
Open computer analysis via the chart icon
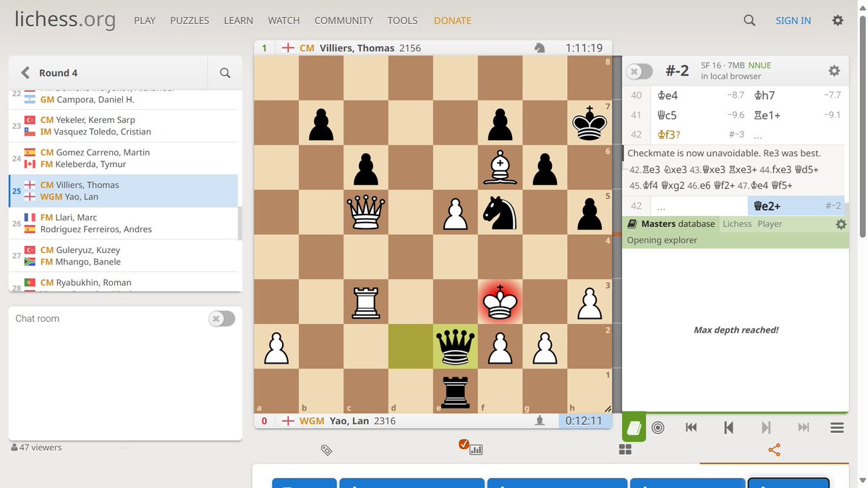[x=476, y=449]
